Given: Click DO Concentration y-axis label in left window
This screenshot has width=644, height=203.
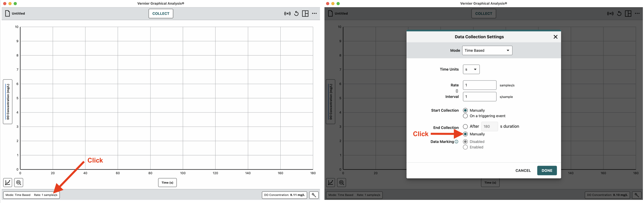Looking at the screenshot, I should point(8,102).
